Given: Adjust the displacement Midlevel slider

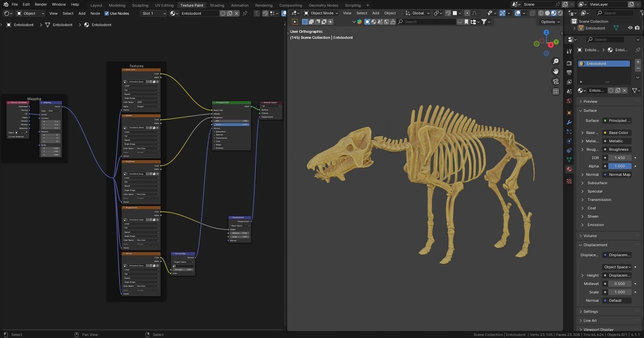Looking at the screenshot, I should (x=620, y=284).
